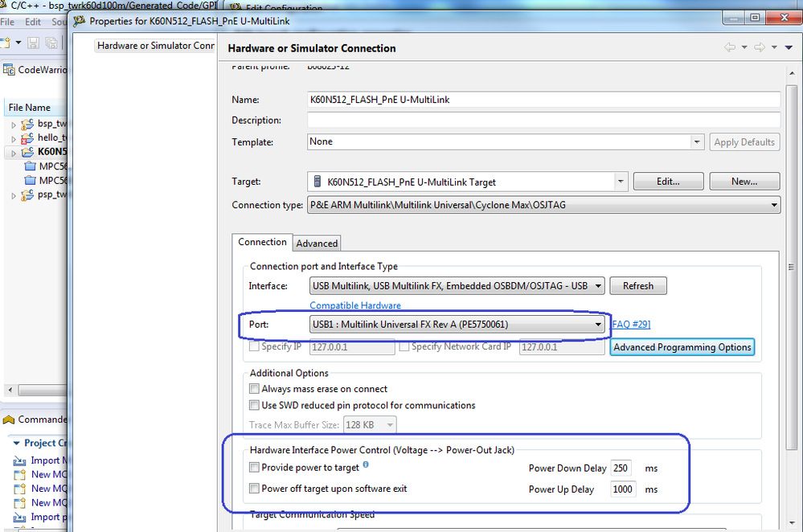This screenshot has width=803, height=532.
Task: Open the Connection type dropdown
Action: click(774, 205)
